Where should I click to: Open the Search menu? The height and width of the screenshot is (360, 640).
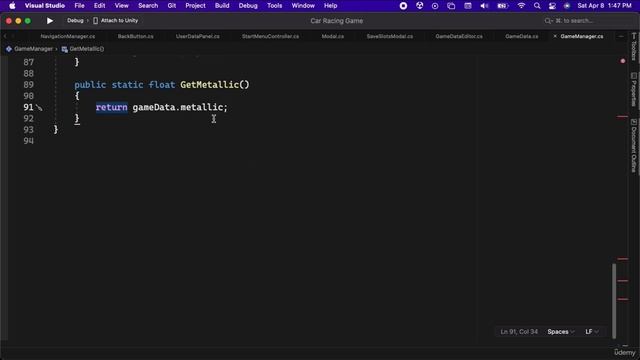148,6
